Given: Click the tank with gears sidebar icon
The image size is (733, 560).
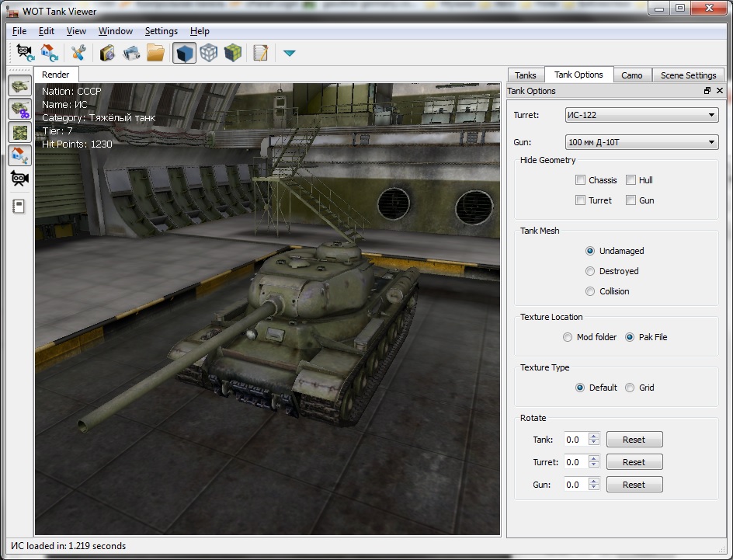Looking at the screenshot, I should [20, 109].
